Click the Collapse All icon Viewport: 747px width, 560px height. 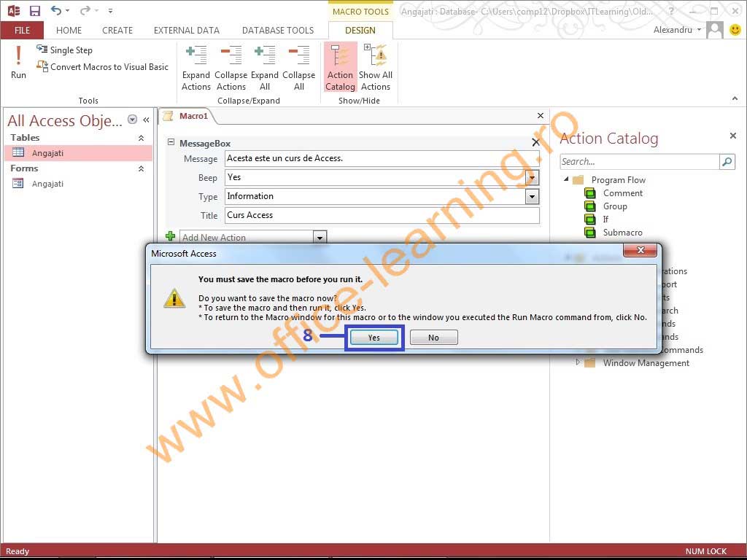[x=298, y=68]
